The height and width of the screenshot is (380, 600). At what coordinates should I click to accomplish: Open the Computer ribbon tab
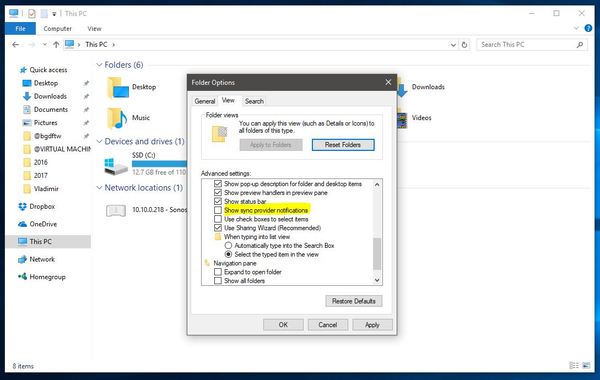coord(57,29)
